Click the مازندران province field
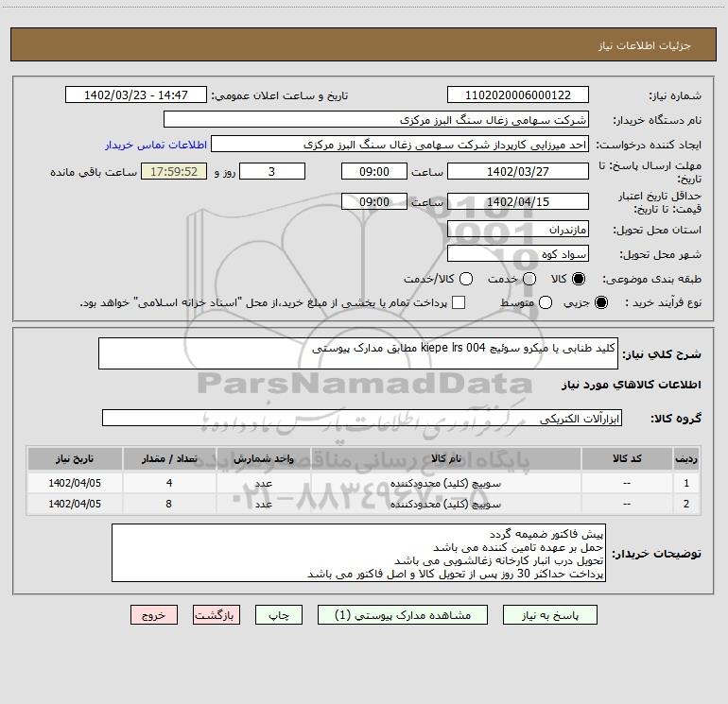The image size is (728, 704). 518,230
